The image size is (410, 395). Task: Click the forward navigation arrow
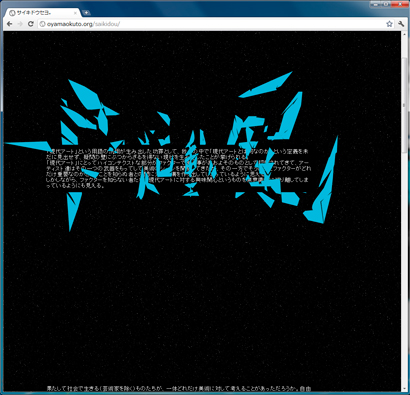pos(20,24)
